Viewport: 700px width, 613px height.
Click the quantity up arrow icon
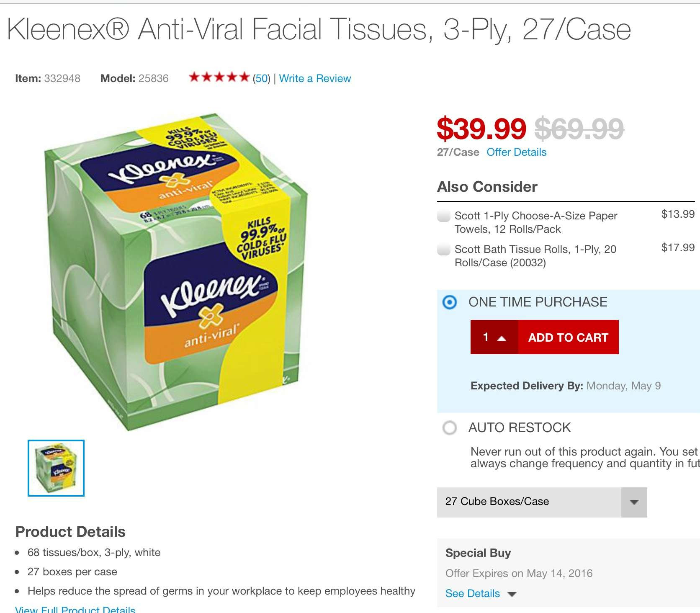click(502, 338)
